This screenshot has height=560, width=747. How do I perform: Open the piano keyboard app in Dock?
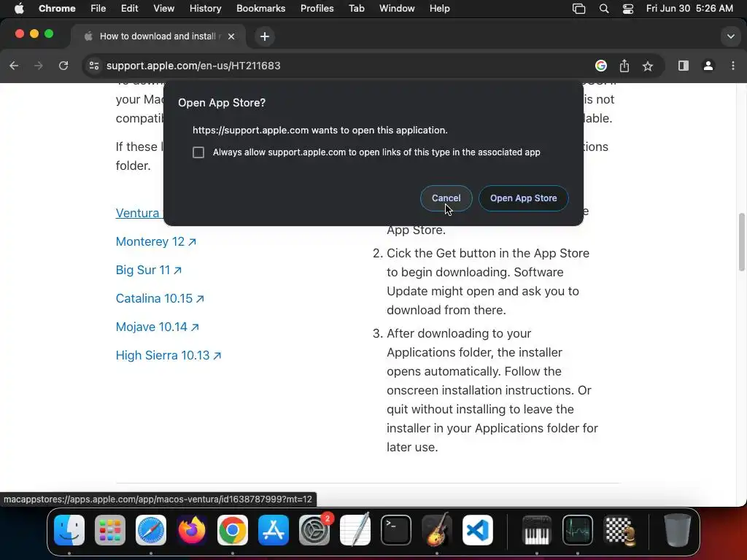point(537,530)
